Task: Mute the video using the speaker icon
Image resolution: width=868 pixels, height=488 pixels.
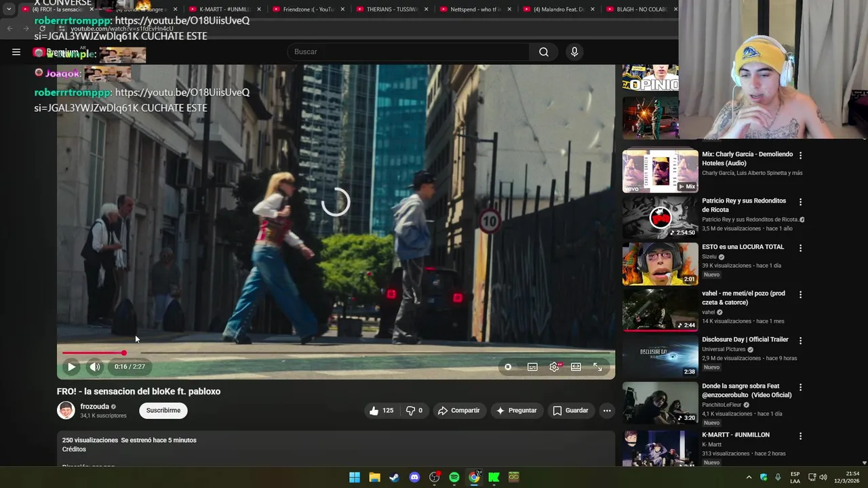Action: (95, 367)
